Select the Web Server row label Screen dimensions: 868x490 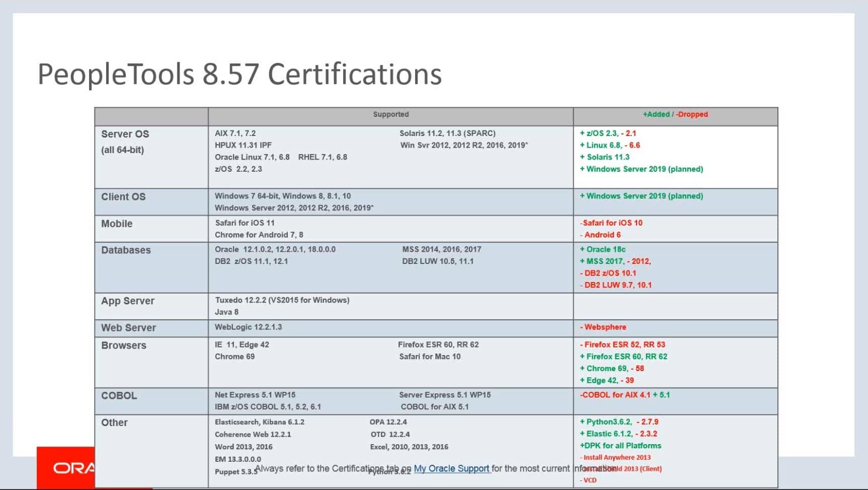[x=128, y=327]
